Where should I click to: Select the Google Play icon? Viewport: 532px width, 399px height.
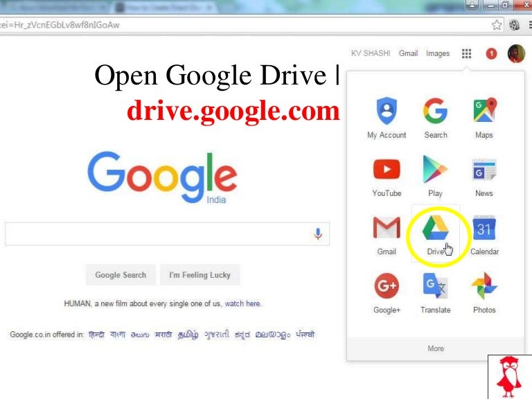(x=436, y=175)
